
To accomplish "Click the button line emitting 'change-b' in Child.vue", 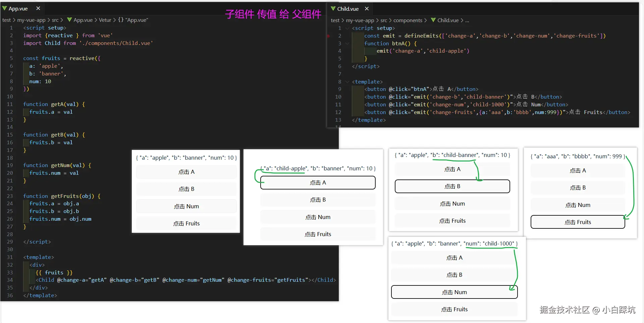I will click(x=463, y=97).
